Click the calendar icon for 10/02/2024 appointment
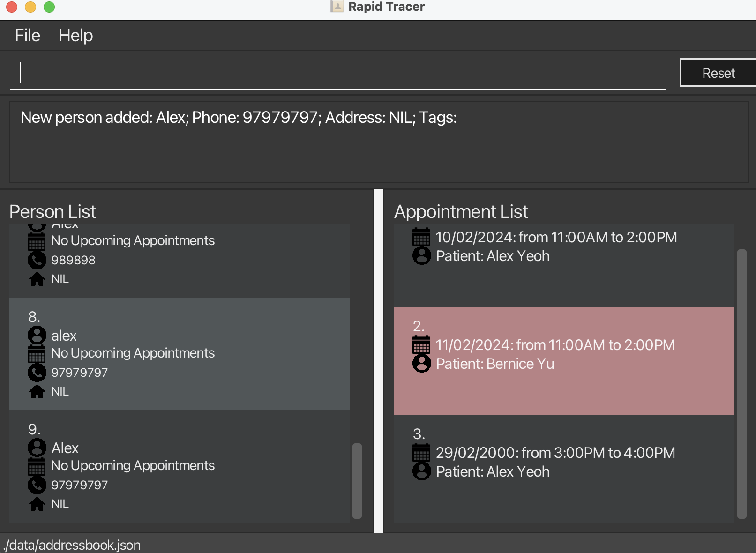 coord(421,237)
